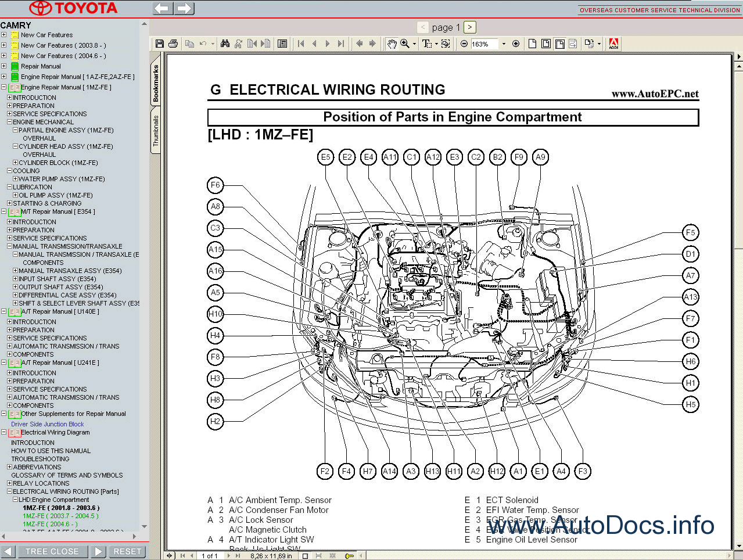This screenshot has height=560, width=743.
Task: Click the 1 of 1 page number field
Action: pos(209,556)
